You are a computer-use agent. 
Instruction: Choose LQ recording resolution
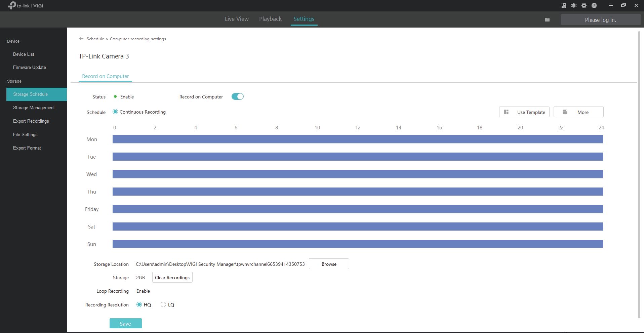(163, 305)
